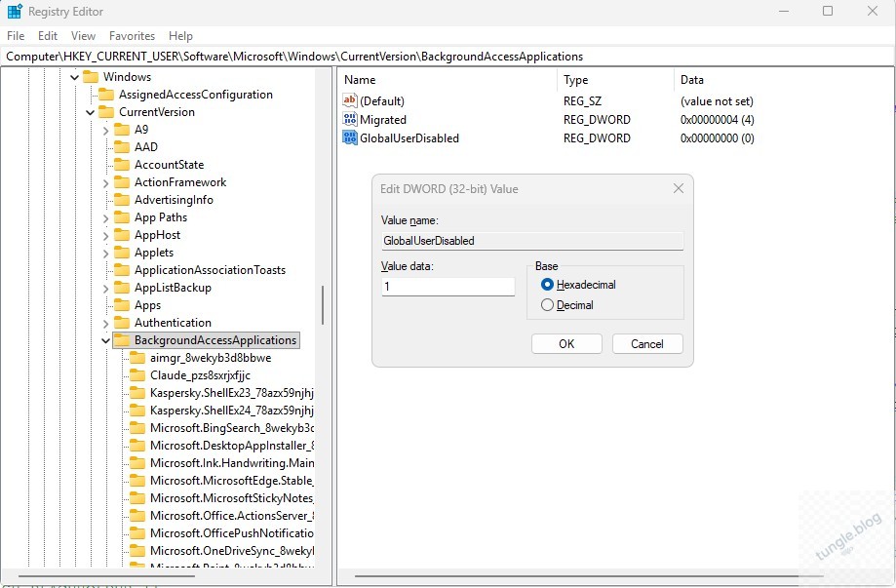Click the A9 folder icon
This screenshot has height=588, width=896.
pos(122,130)
